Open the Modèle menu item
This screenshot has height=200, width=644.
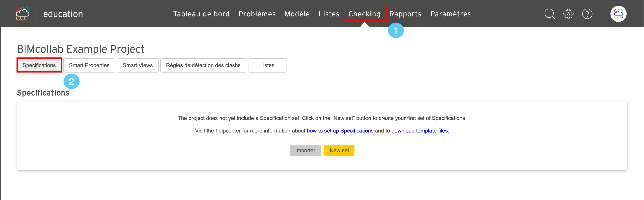297,14
